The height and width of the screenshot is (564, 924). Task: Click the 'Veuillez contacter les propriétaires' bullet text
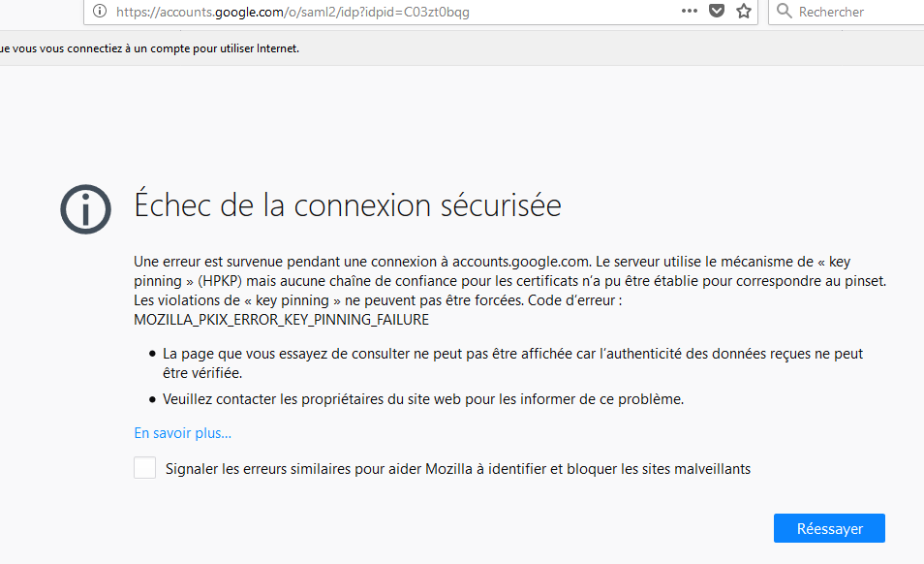[x=423, y=399]
